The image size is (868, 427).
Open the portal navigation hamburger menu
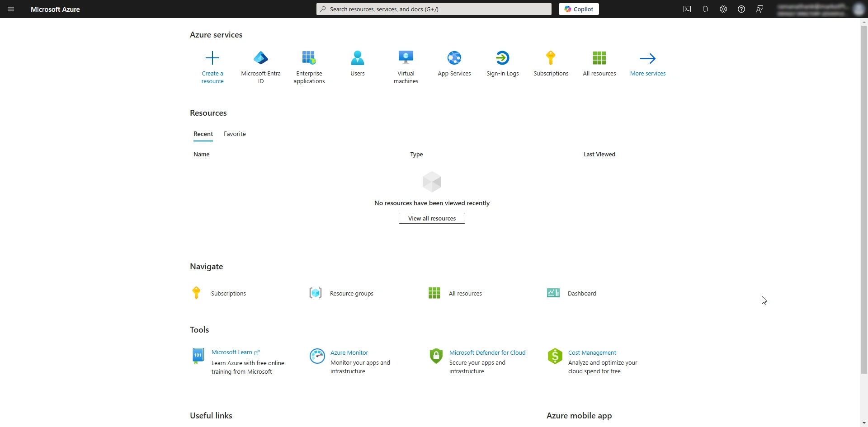point(11,9)
